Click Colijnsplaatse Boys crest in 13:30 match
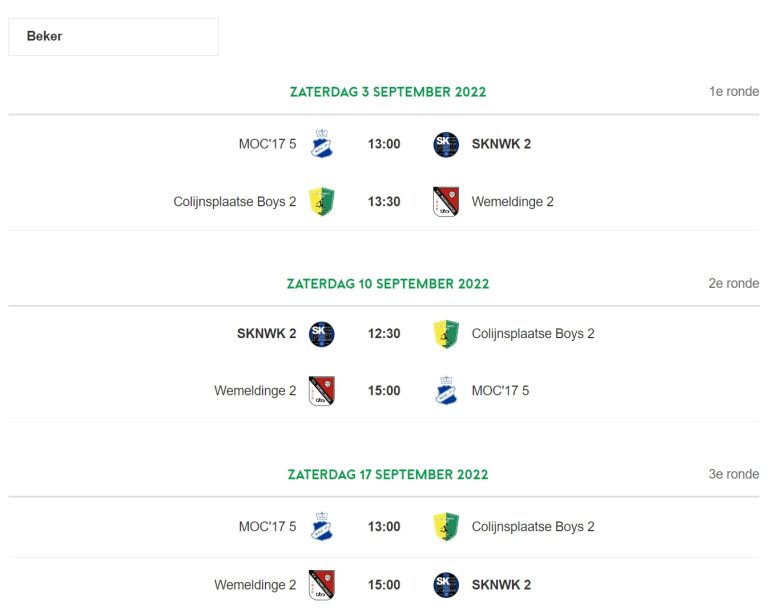This screenshot has width=777, height=610. 322,201
